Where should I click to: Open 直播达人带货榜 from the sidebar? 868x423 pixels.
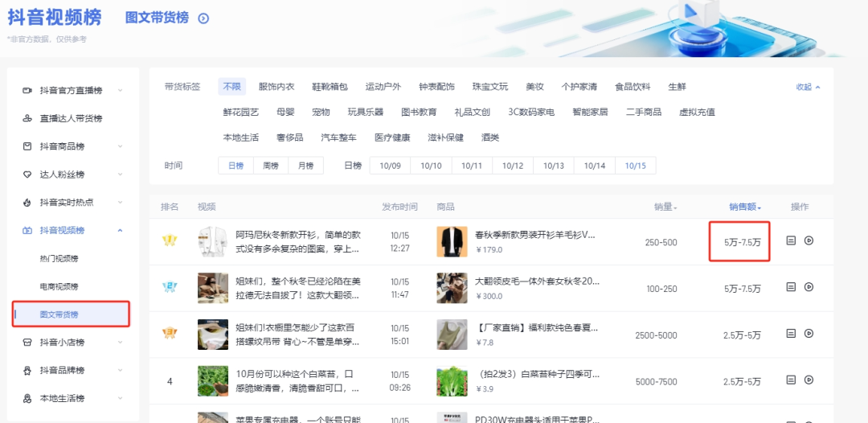[x=71, y=118]
